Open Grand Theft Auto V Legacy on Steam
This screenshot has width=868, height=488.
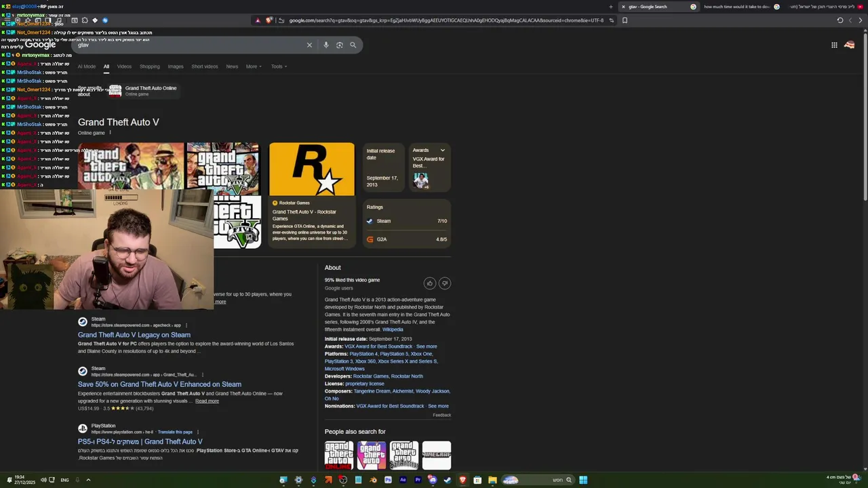(134, 335)
